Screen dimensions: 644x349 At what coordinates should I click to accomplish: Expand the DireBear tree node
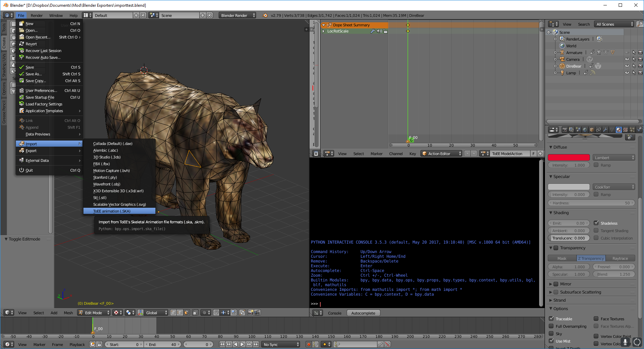coord(555,66)
